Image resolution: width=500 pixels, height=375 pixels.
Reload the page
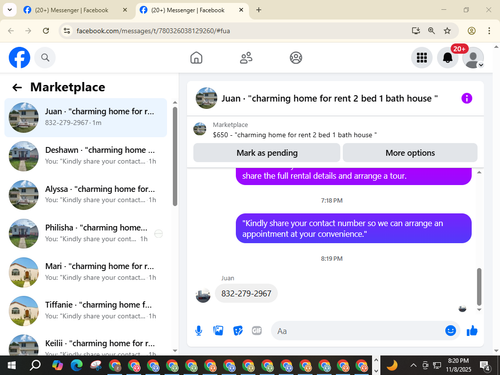pyautogui.click(x=46, y=31)
